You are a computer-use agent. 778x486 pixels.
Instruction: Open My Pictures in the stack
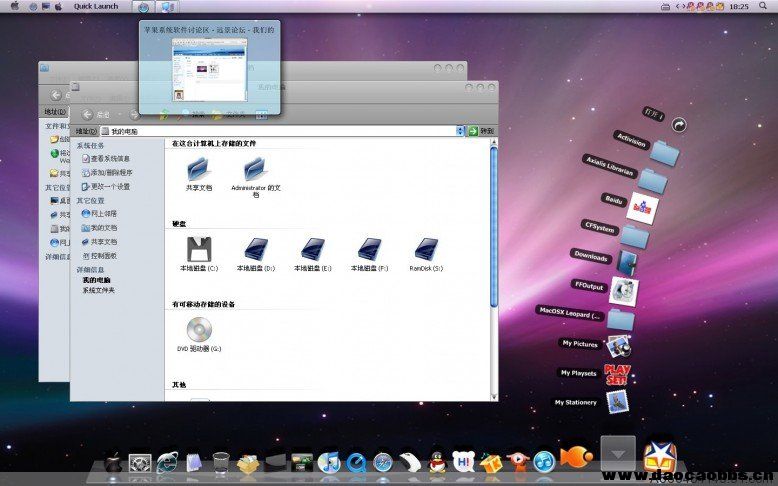619,346
